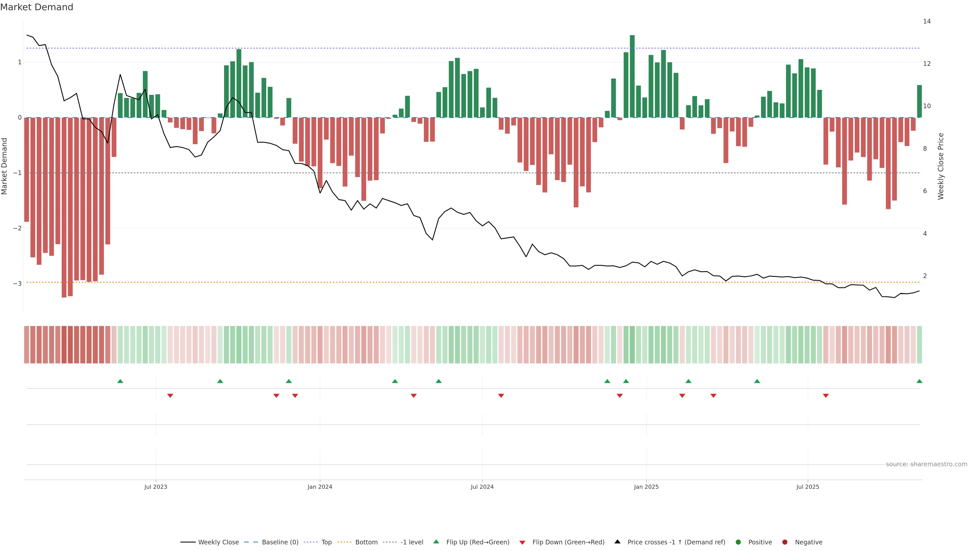Click the red Negative circle legend icon
Screen dimensions: 980x551
(x=785, y=542)
